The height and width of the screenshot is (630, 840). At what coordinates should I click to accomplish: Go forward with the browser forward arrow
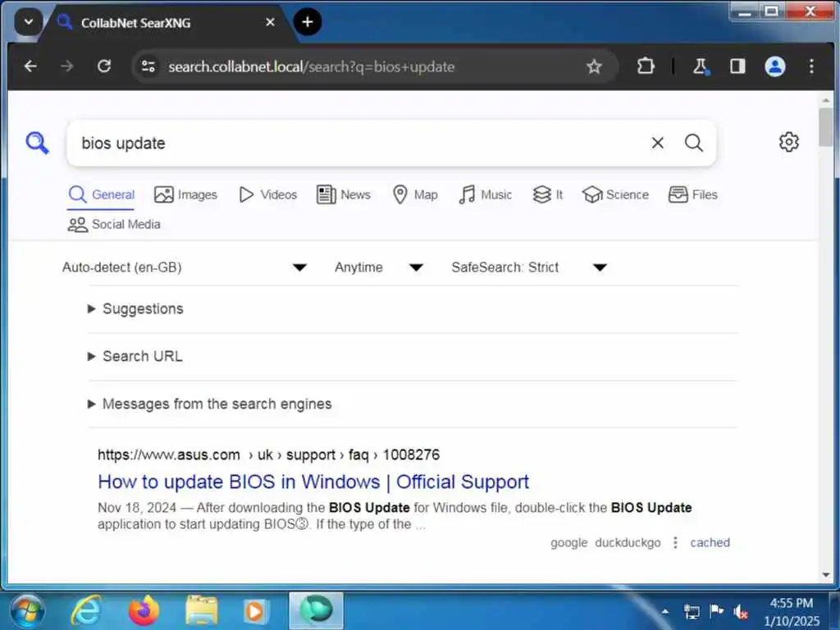67,66
